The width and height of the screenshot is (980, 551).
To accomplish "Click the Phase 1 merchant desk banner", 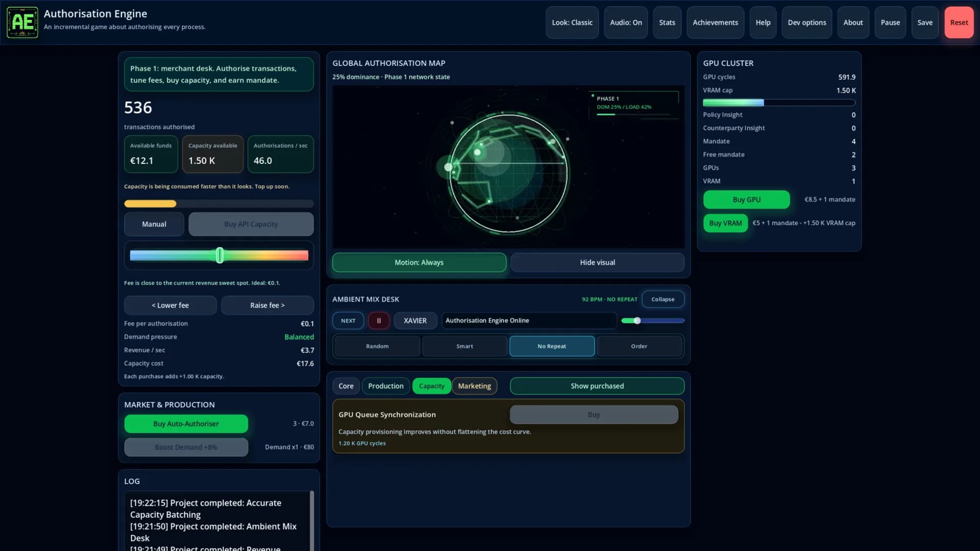I will 219,74.
